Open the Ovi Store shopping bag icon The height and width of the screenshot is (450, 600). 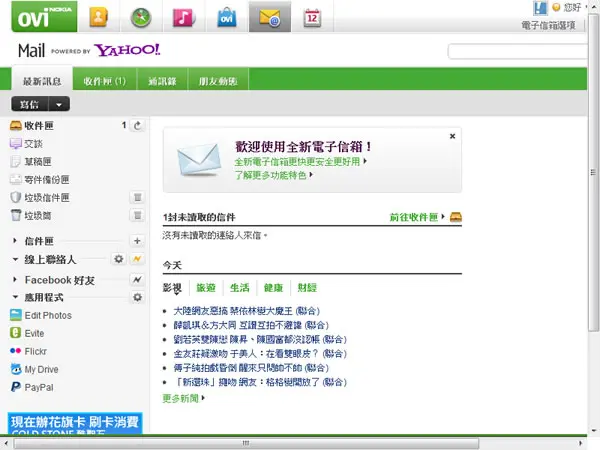point(227,17)
